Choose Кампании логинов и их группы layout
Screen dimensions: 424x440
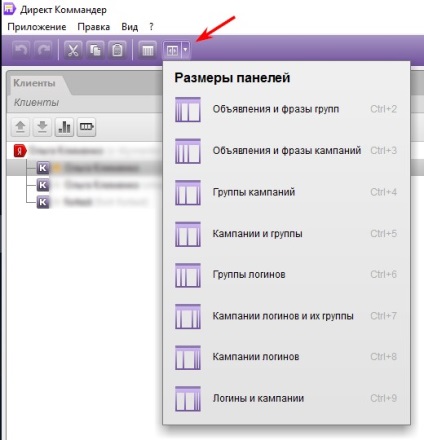click(286, 316)
